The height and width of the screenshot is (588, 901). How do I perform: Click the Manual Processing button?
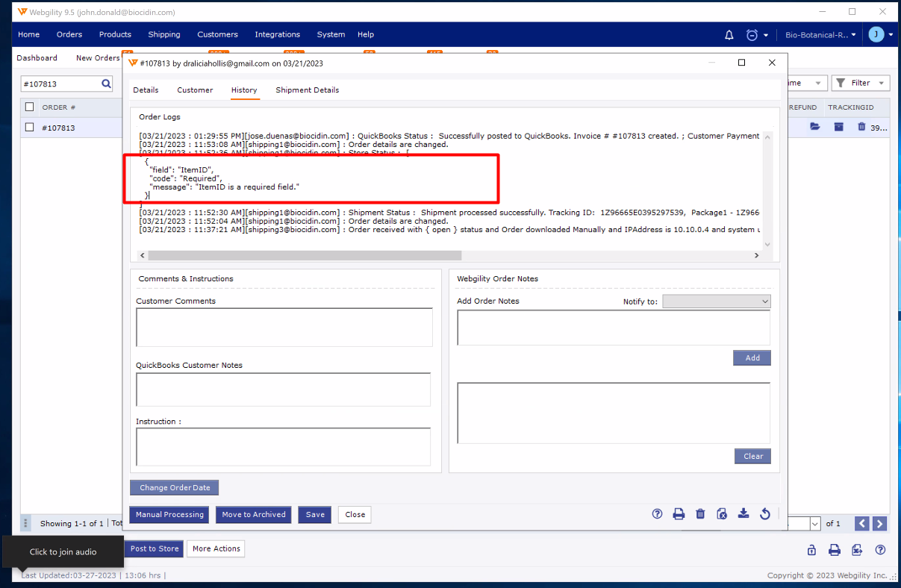pos(169,515)
